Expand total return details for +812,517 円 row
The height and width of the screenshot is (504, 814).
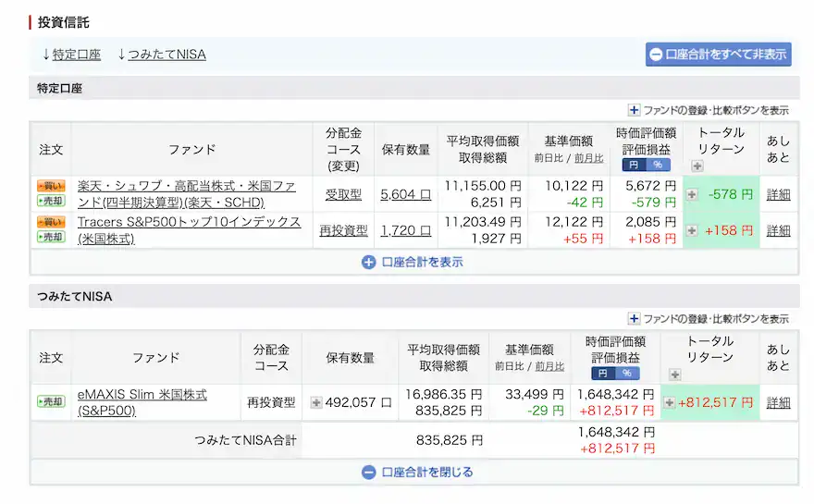pos(669,402)
